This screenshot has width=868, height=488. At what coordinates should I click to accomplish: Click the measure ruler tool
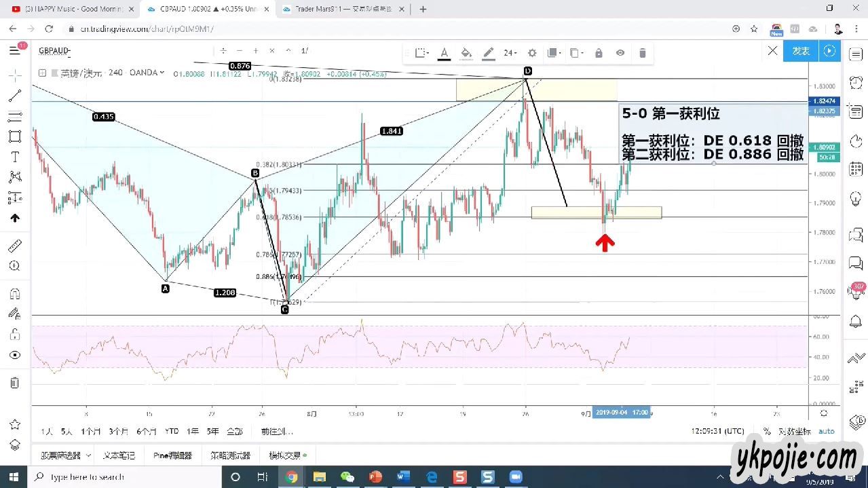click(x=15, y=246)
